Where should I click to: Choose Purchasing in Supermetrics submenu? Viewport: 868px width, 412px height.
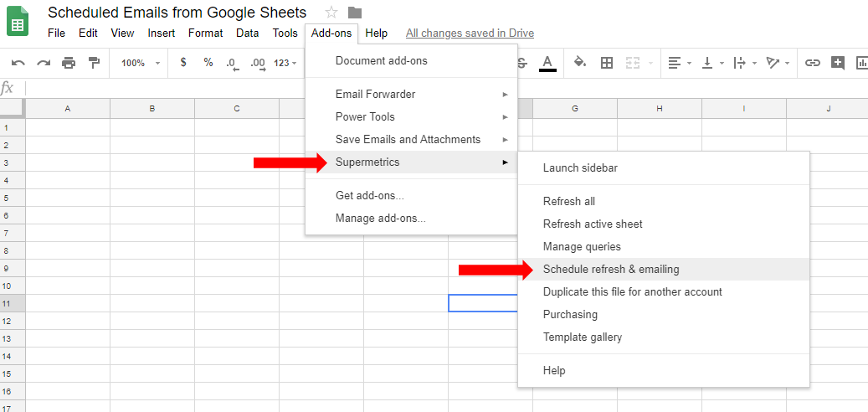[664, 315]
